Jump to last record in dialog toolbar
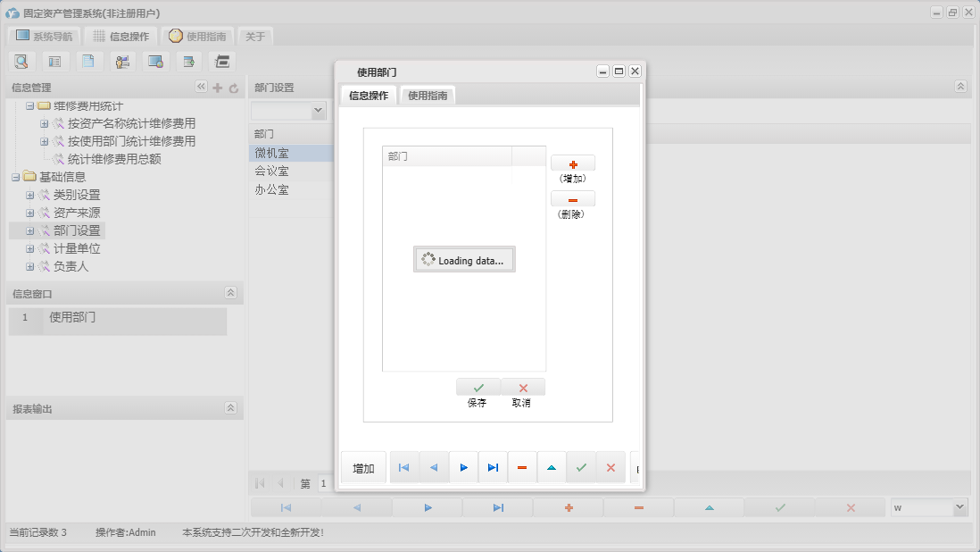Viewport: 980px width, 552px height. coord(493,467)
